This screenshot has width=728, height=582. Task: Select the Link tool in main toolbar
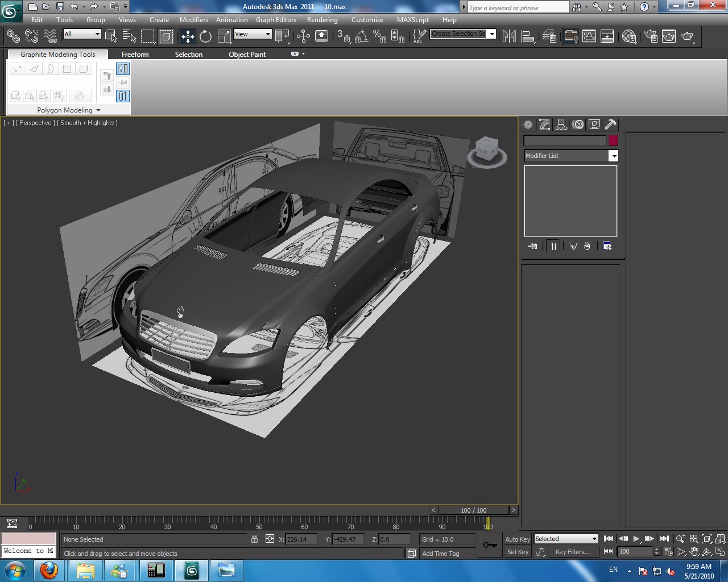pyautogui.click(x=13, y=36)
